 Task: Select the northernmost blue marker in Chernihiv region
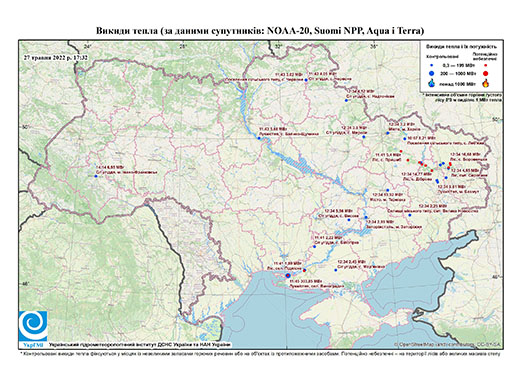(x=306, y=80)
